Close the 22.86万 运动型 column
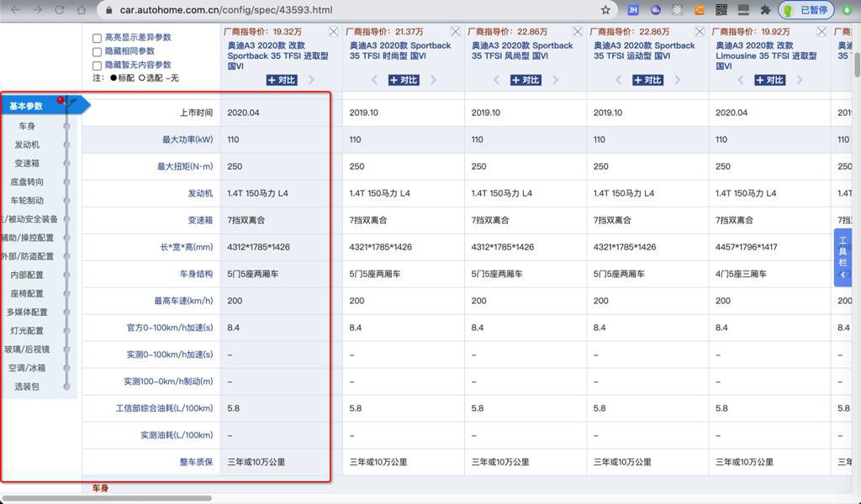 [700, 32]
